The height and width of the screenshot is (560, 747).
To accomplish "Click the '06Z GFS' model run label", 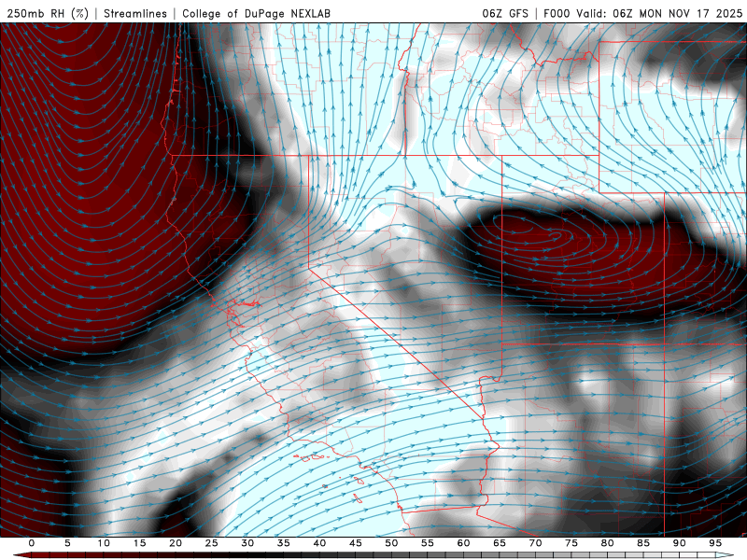I will tap(505, 13).
